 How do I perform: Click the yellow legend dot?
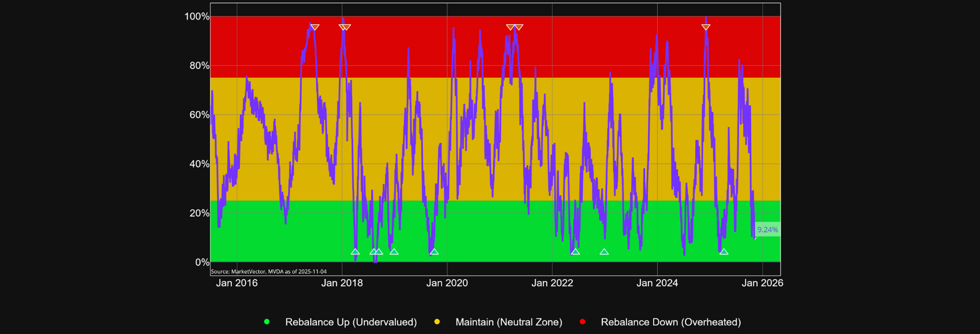tap(437, 322)
